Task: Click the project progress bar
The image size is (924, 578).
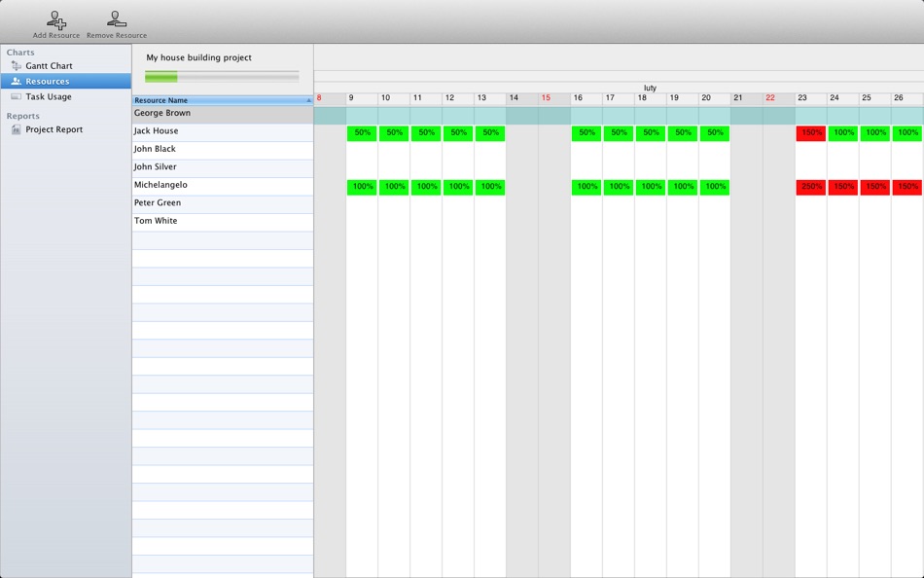Action: click(222, 77)
